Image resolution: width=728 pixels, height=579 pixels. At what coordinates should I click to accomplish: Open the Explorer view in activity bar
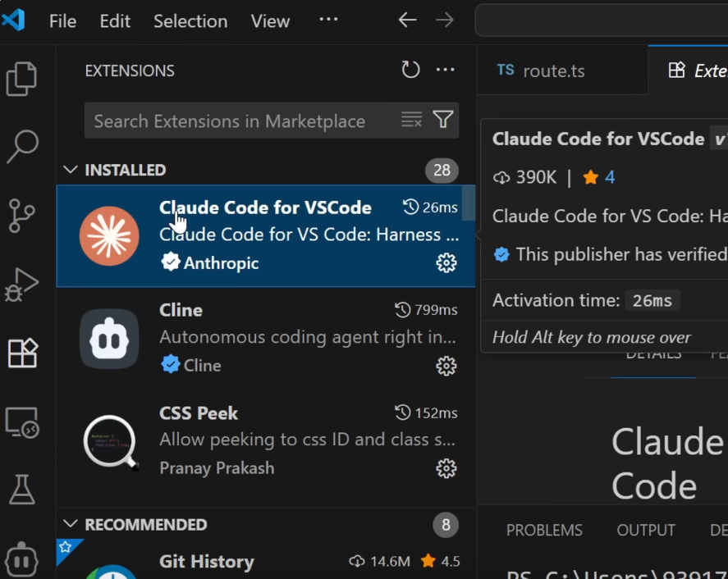coord(22,80)
